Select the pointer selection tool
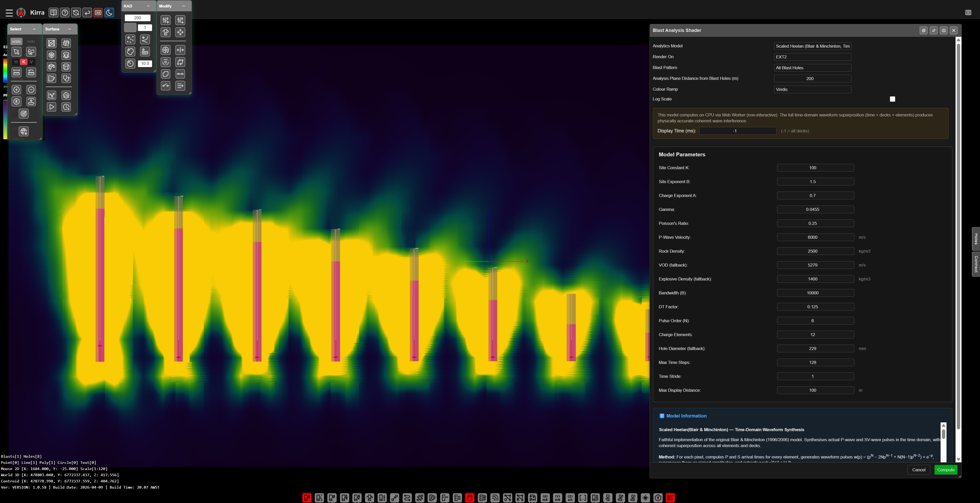 coord(16,52)
